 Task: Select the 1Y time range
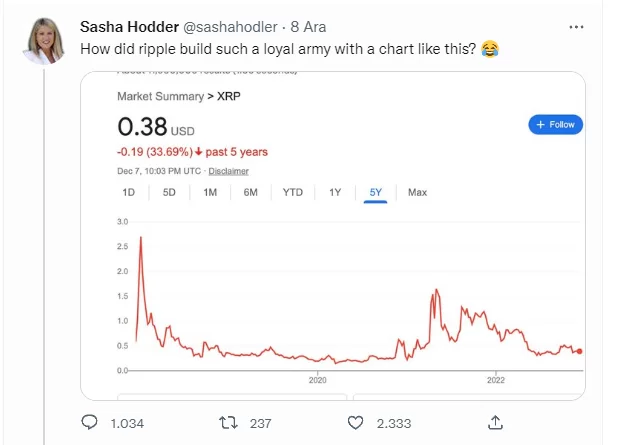(335, 192)
